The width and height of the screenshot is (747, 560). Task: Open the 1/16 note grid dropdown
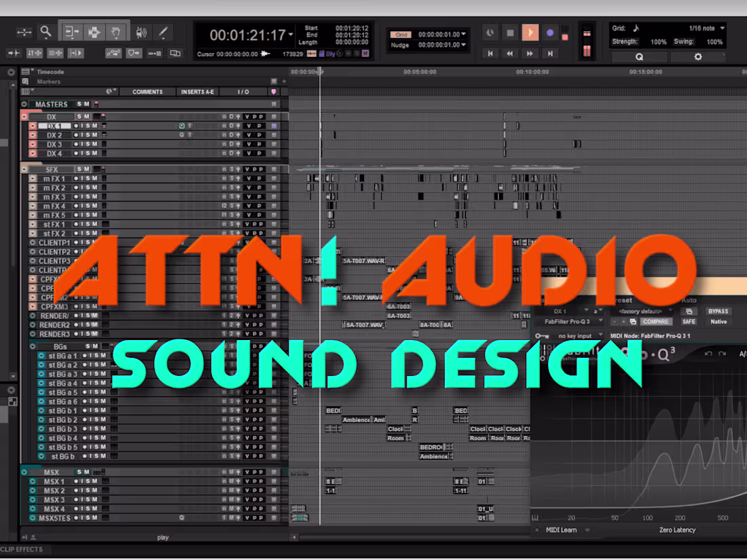point(723,28)
